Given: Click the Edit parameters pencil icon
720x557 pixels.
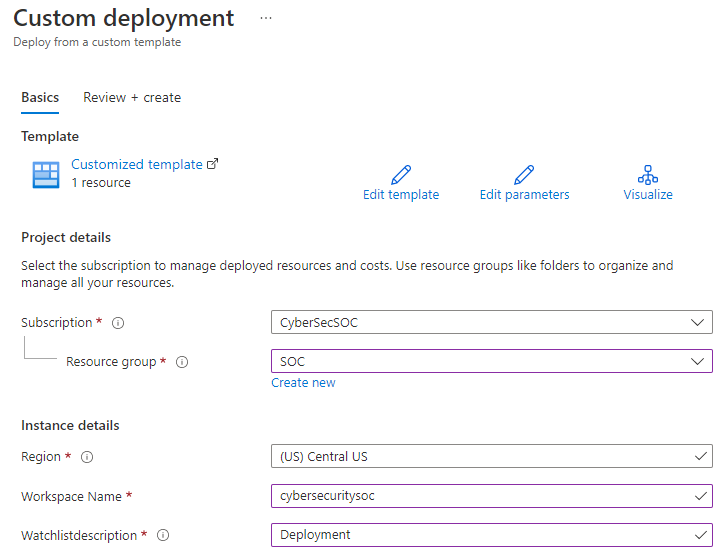Looking at the screenshot, I should 524,174.
